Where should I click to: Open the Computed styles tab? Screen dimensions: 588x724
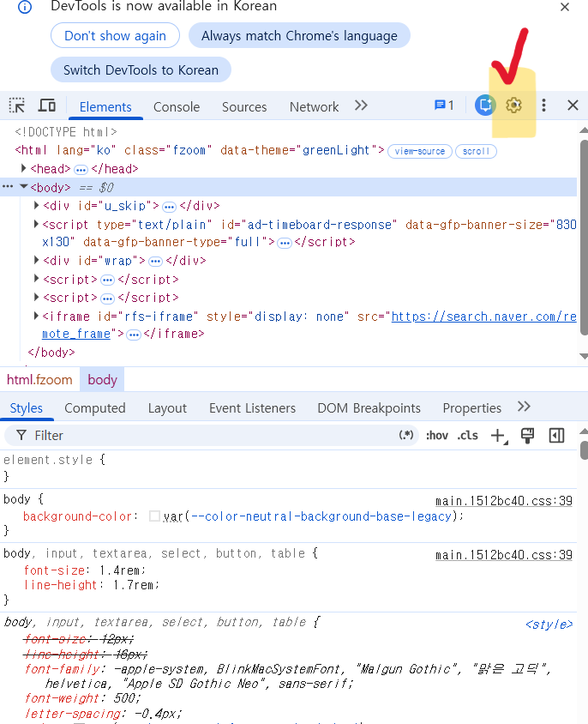coord(94,408)
